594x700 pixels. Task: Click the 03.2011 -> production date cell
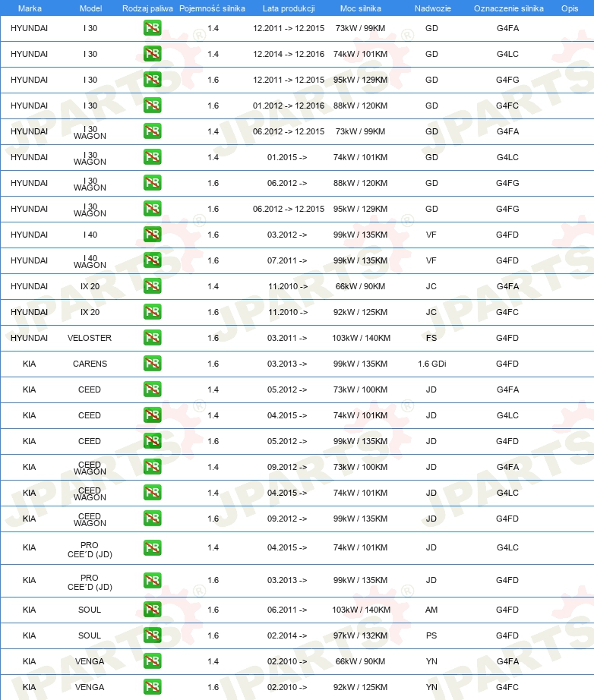(286, 338)
